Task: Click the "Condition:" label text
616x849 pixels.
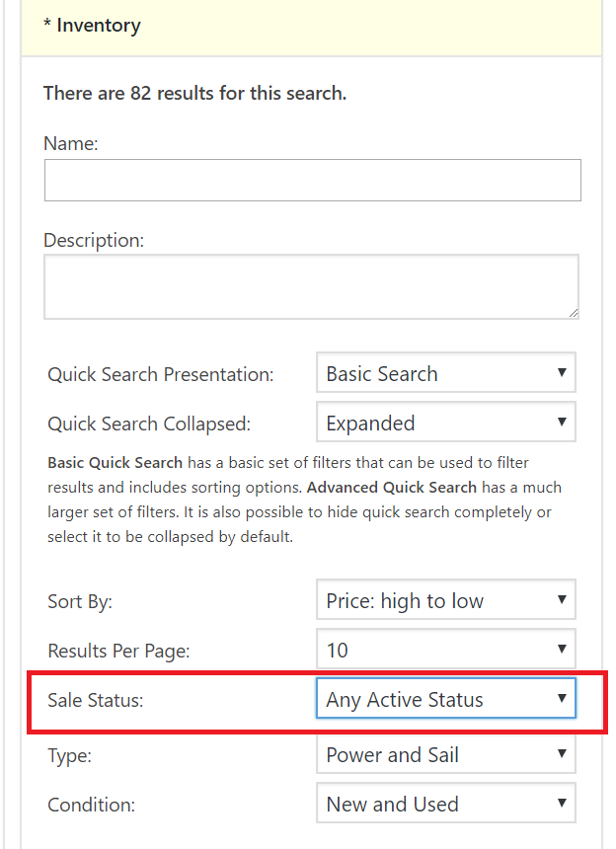Action: tap(91, 805)
